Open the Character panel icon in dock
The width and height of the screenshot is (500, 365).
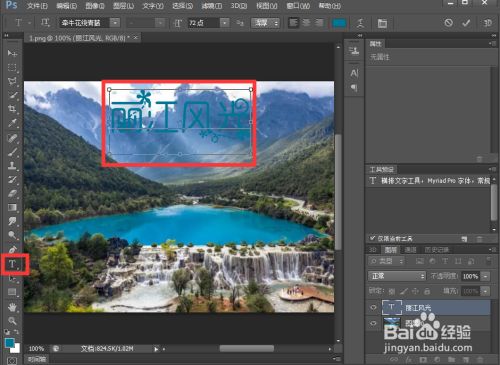(x=354, y=73)
